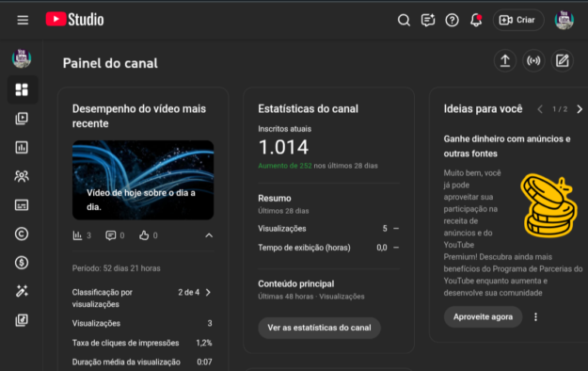The width and height of the screenshot is (588, 371).
Task: Open the Copyright sidebar icon
Action: 22,234
